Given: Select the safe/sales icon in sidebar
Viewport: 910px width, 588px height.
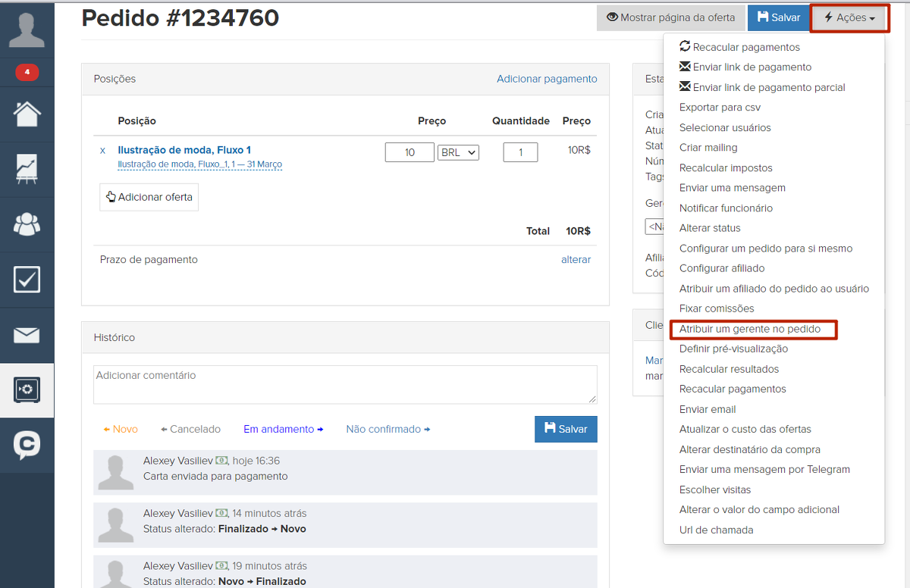Looking at the screenshot, I should pyautogui.click(x=27, y=390).
